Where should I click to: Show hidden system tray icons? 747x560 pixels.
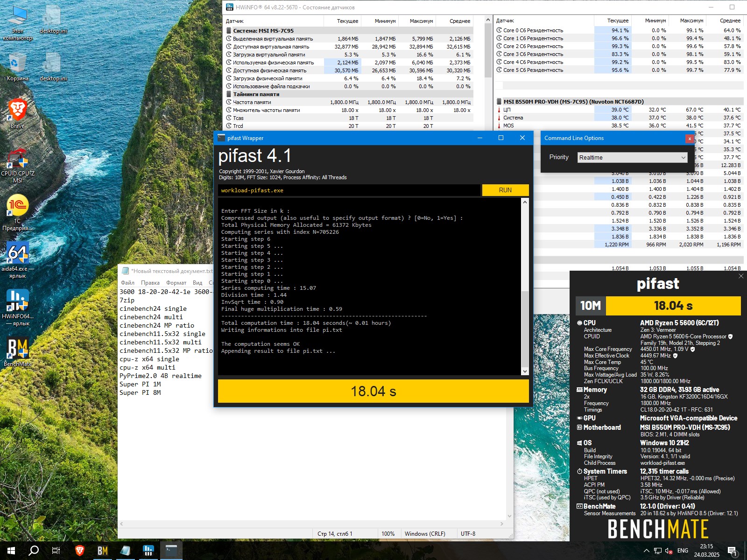tap(647, 551)
